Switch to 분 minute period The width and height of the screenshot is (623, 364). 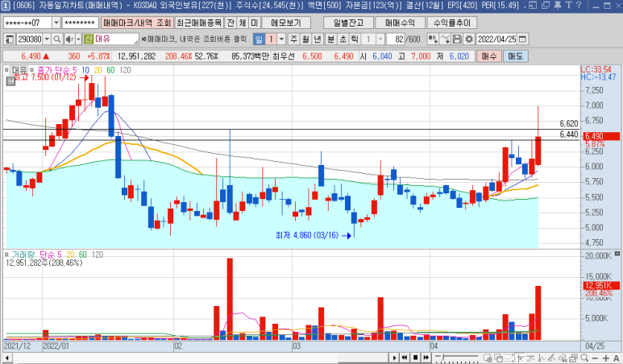331,39
